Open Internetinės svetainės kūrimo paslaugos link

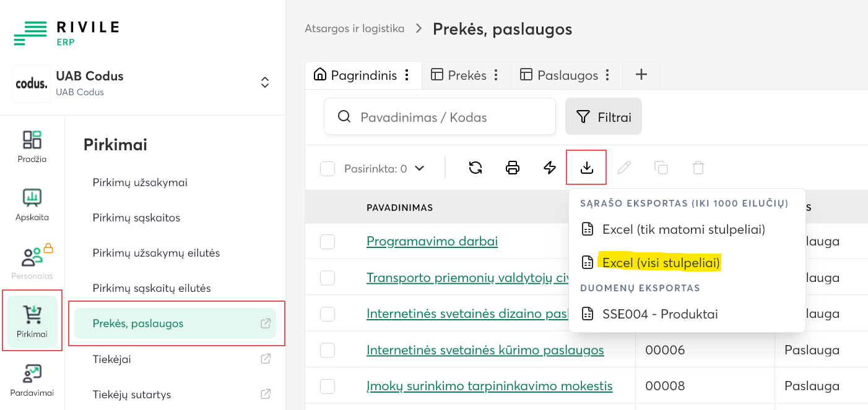click(485, 350)
